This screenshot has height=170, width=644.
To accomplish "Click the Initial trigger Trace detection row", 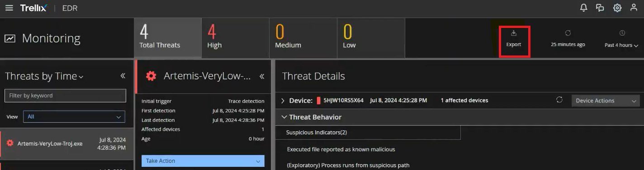I will [203, 101].
